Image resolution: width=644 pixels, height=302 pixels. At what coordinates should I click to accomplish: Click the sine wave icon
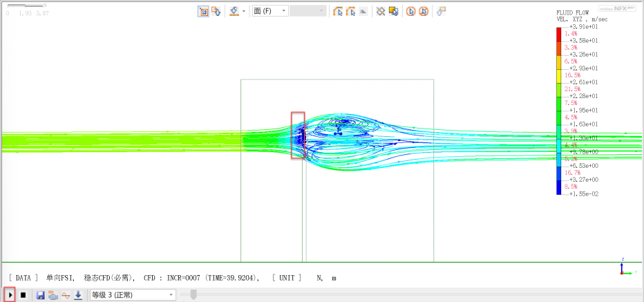pos(66,295)
